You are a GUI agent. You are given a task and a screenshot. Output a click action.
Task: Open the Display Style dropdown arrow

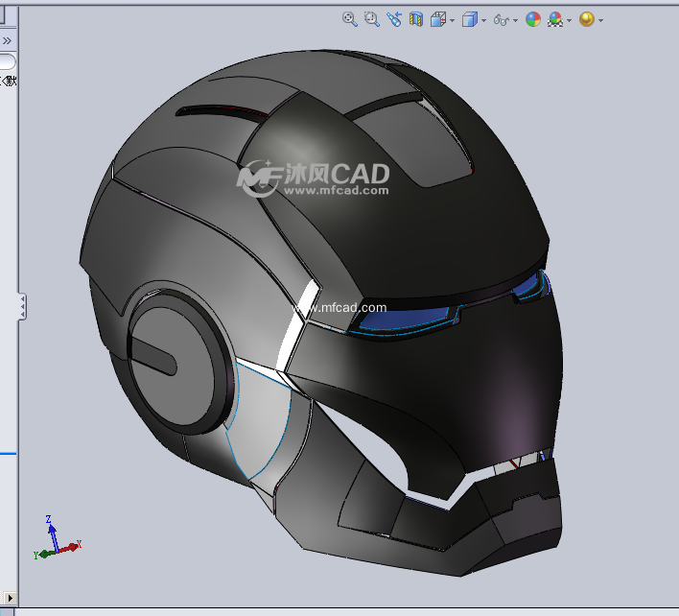coord(483,20)
